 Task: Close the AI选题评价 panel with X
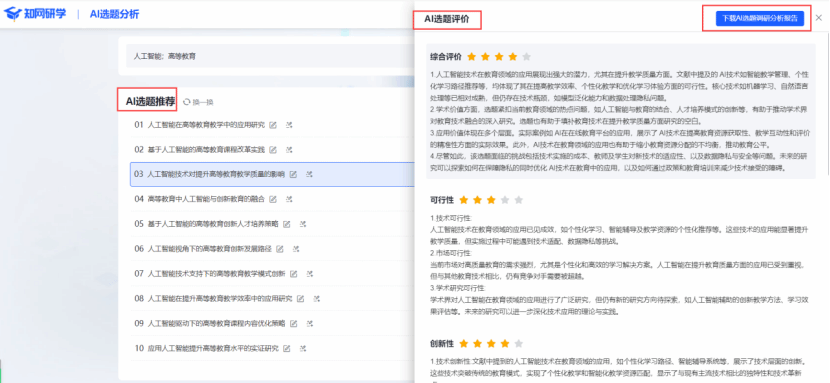click(x=819, y=18)
